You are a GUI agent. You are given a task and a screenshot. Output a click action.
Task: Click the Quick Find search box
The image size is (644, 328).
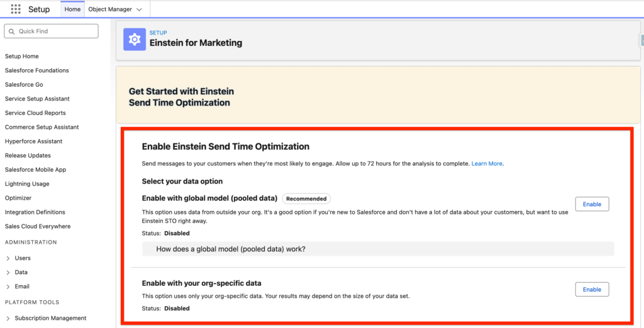coord(52,31)
